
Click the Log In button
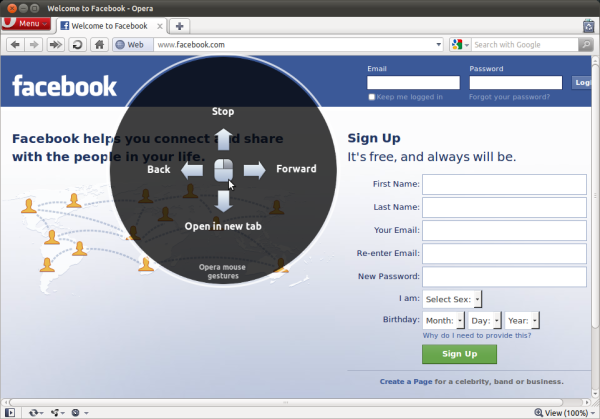[582, 83]
